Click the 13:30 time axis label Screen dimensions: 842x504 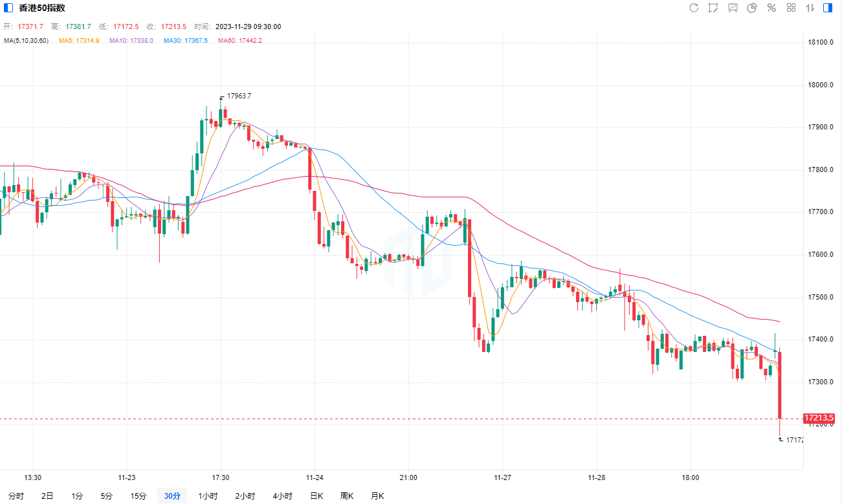click(32, 477)
